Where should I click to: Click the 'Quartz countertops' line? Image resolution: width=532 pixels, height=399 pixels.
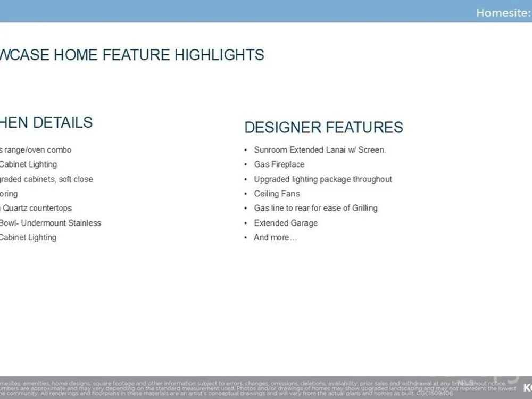tap(36, 208)
